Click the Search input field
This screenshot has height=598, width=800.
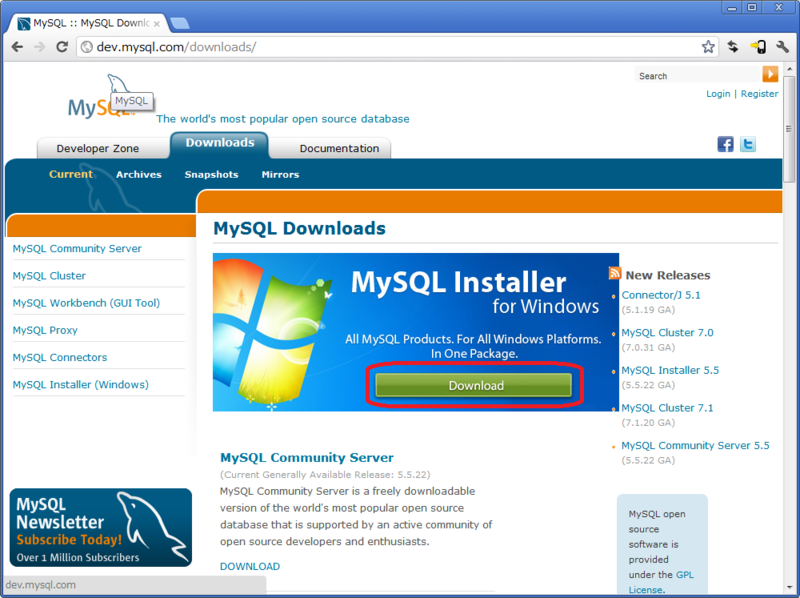(698, 76)
